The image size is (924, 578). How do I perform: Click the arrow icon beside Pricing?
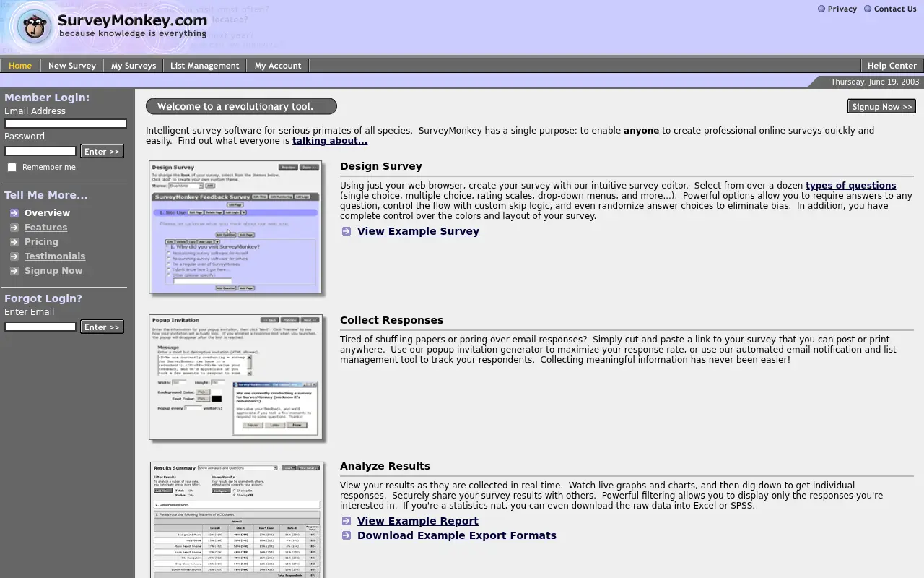click(14, 242)
